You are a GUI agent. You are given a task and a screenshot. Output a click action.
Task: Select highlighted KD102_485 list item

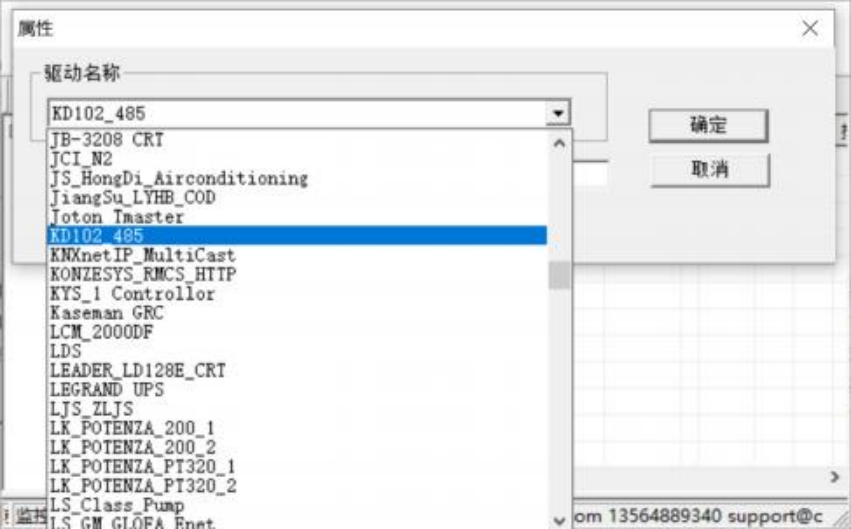coord(297,235)
